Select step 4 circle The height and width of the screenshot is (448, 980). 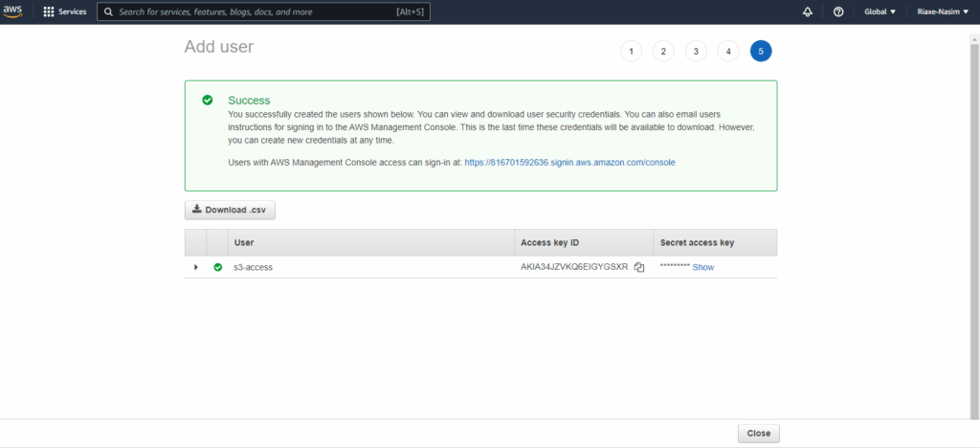[728, 52]
